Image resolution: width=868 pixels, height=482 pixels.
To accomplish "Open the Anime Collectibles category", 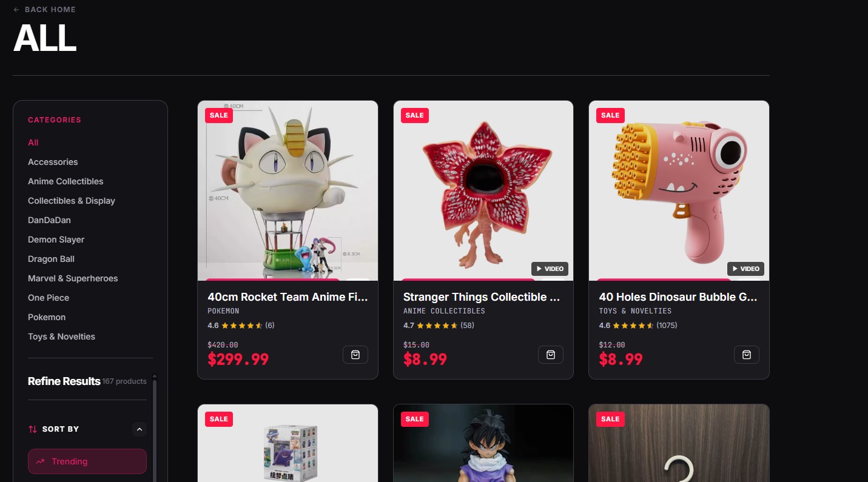I will coord(66,181).
